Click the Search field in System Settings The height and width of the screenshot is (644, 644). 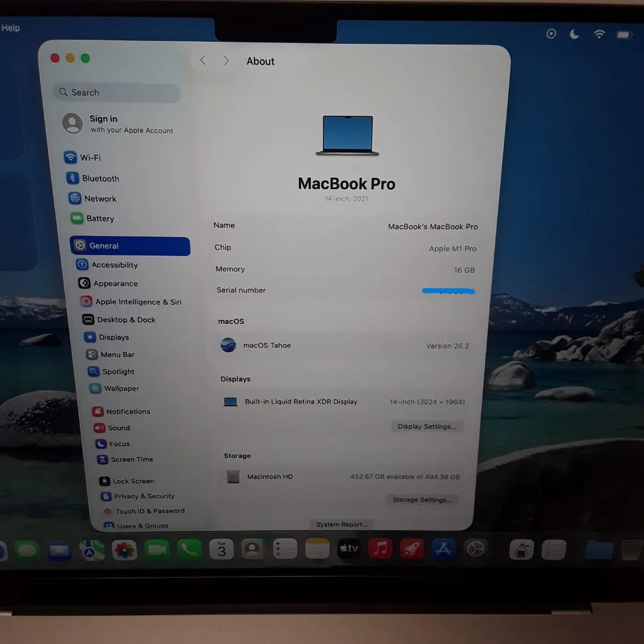tap(116, 92)
